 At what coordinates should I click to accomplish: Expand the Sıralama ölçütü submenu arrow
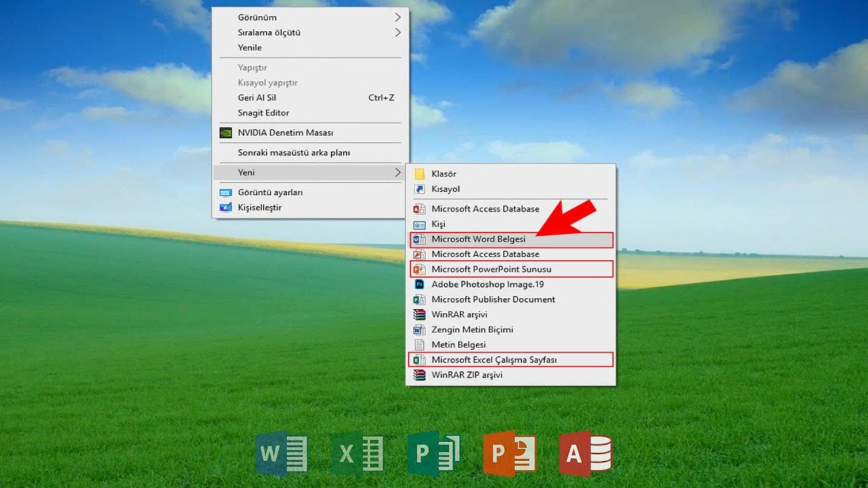[397, 32]
